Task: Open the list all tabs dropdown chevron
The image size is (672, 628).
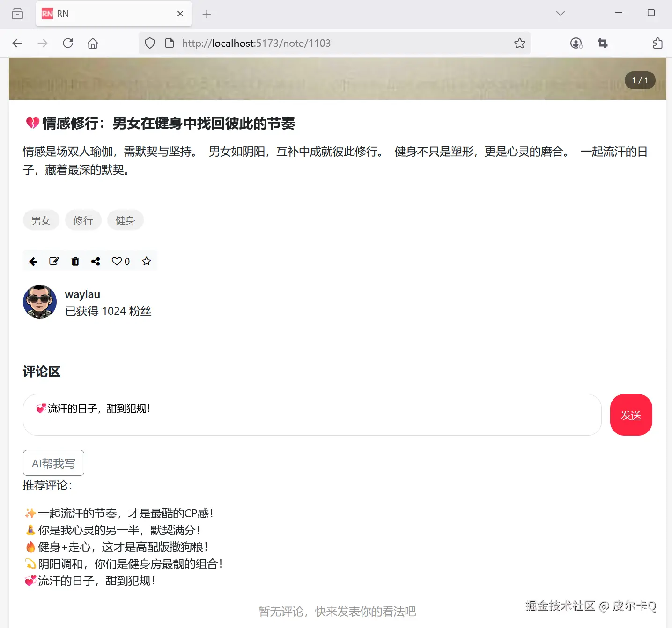Action: pos(560,14)
